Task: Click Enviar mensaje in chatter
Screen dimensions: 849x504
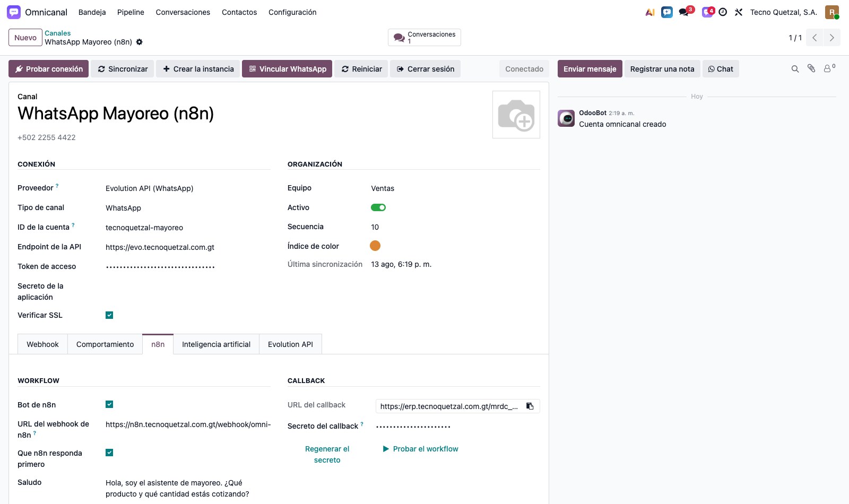Action: coord(590,69)
